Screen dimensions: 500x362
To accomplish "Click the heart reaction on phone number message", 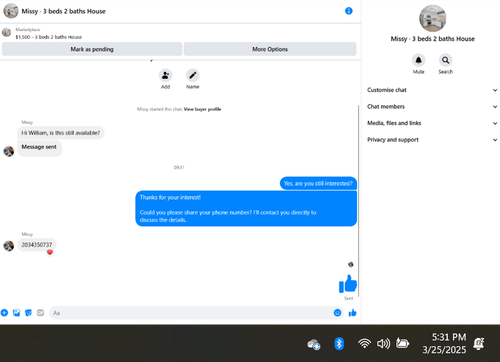I will pyautogui.click(x=50, y=252).
